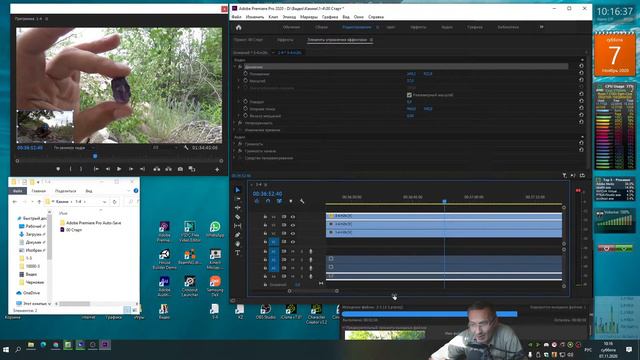
Task: Click Go to Out point button
Action: [142, 169]
